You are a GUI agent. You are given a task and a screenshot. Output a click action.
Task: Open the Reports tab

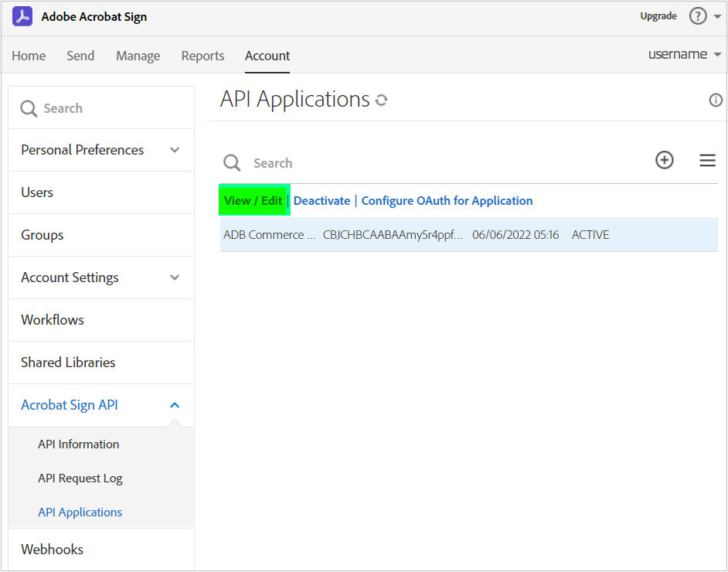202,56
